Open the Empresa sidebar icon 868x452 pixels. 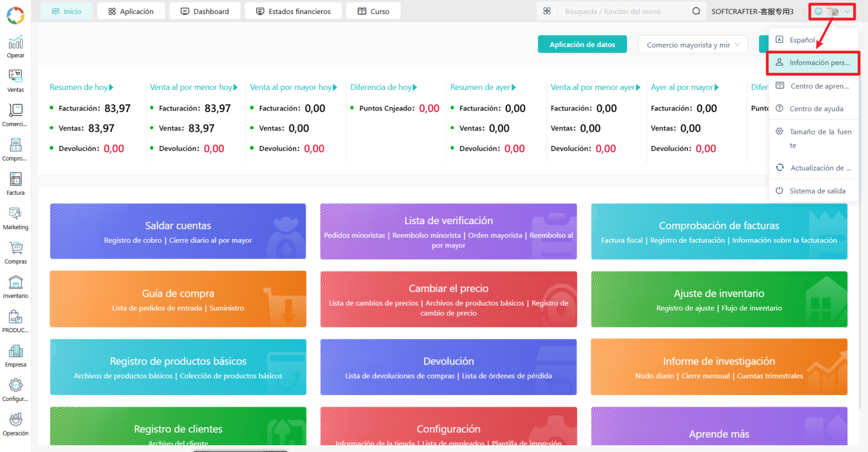[16, 356]
